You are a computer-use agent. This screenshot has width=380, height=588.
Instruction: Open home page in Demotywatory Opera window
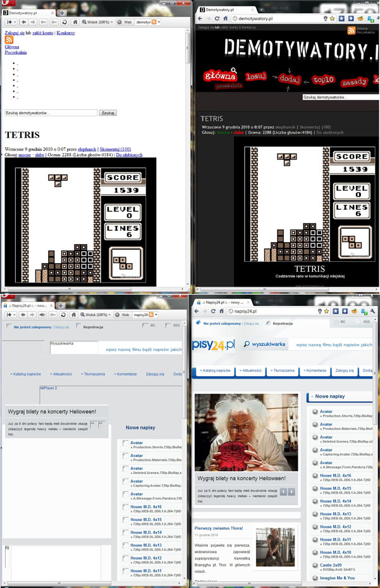tap(75, 22)
